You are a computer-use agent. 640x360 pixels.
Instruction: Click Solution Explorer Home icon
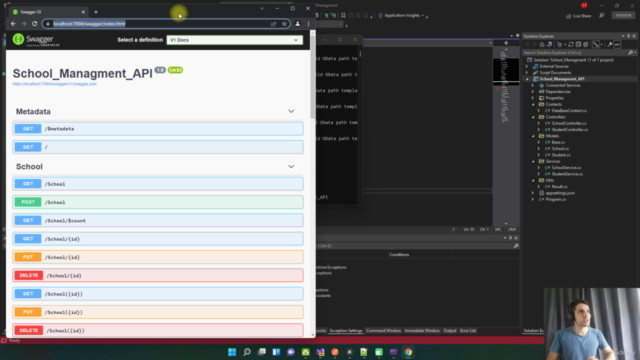pos(542,44)
